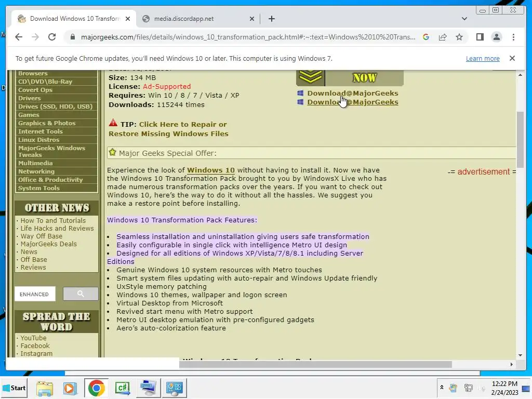This screenshot has width=532, height=399.
Task: Open the System Tools category
Action: (39, 188)
